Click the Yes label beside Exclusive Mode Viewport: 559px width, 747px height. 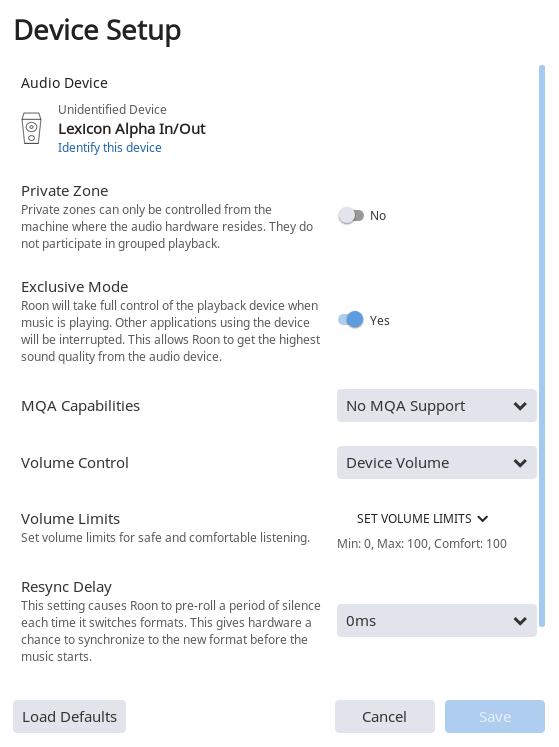coord(380,321)
